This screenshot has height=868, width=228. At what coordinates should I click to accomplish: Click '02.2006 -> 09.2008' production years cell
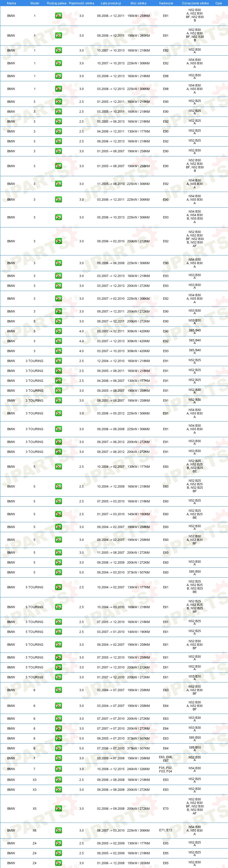111,808
